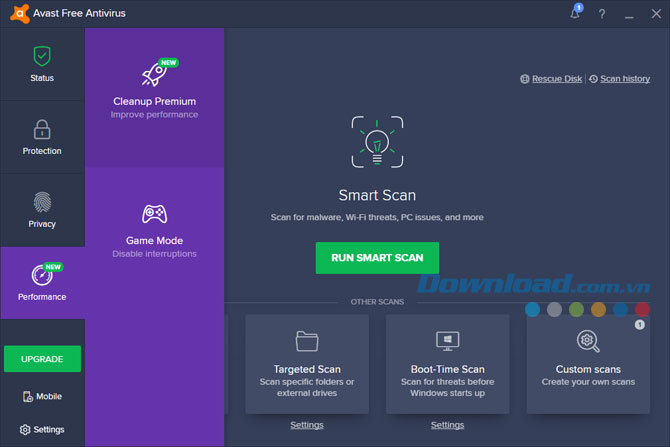Image resolution: width=670 pixels, height=447 pixels.
Task: Click the Rescue Disk lifebuoy icon
Action: point(525,79)
